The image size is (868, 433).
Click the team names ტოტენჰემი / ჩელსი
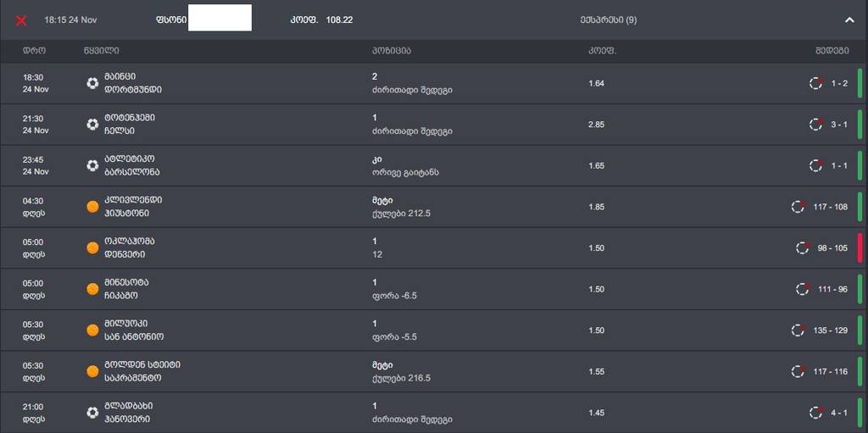(130, 124)
